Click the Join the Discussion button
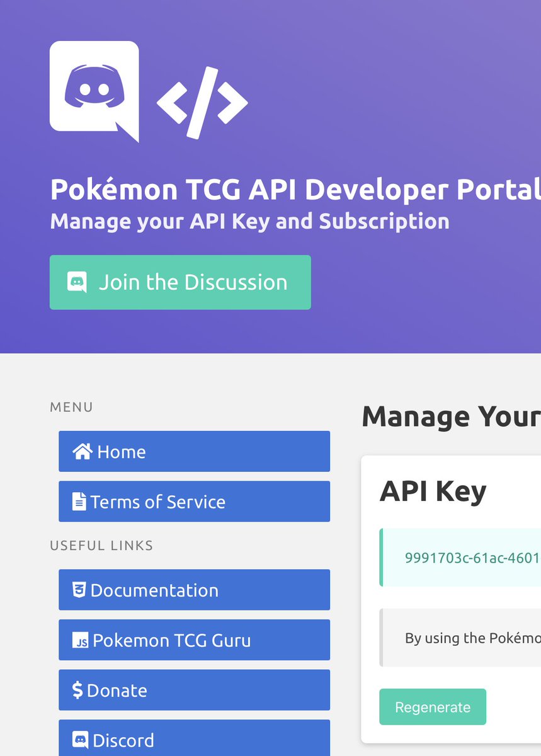 (x=180, y=282)
